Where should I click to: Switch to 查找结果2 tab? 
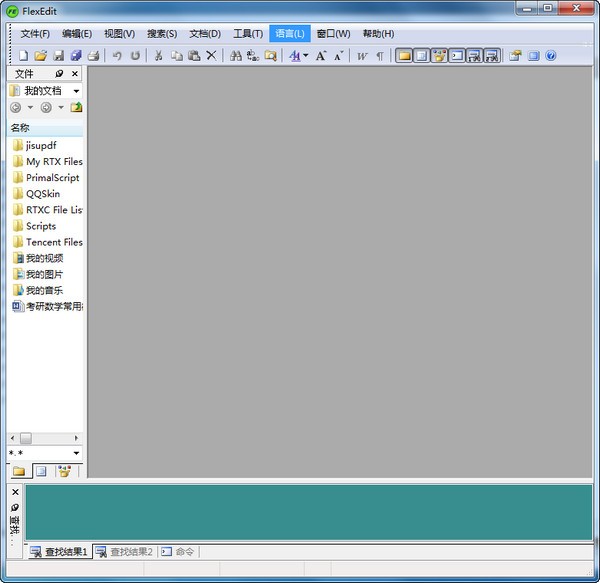pos(124,552)
